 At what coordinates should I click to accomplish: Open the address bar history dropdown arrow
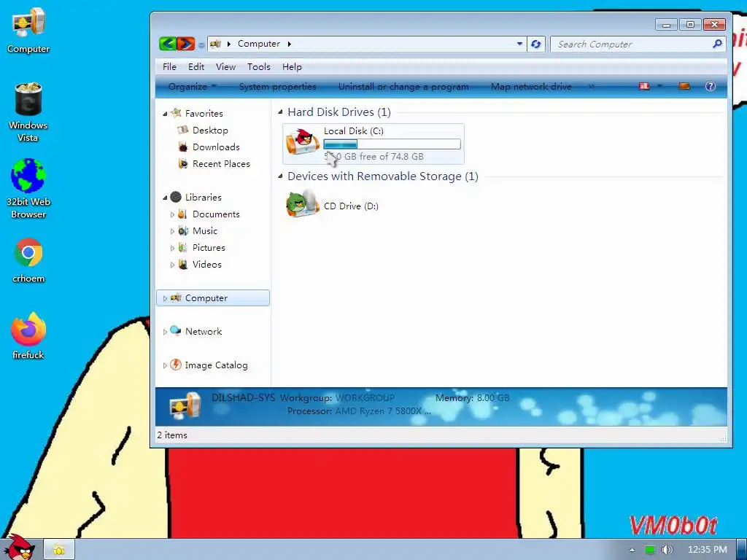[x=519, y=44]
